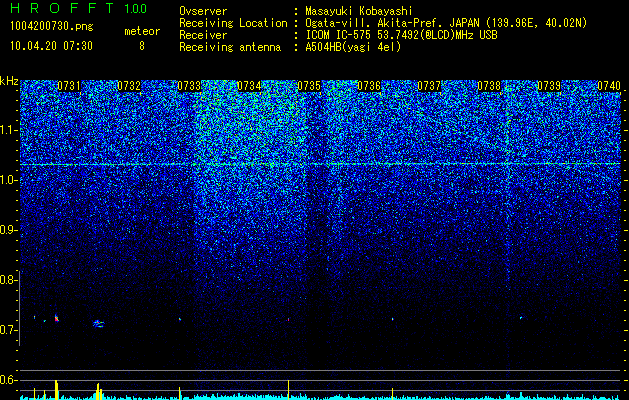
Task: Click the wide meteor echo before 0732
Action: point(98,323)
